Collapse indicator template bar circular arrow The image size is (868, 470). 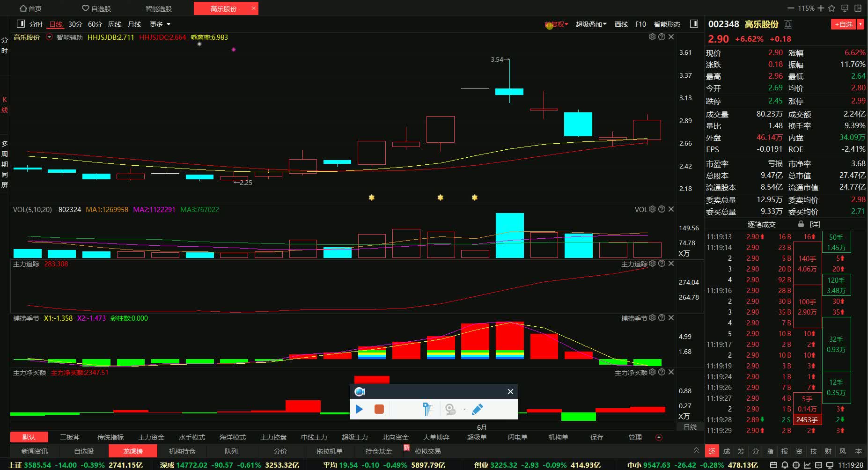point(659,437)
